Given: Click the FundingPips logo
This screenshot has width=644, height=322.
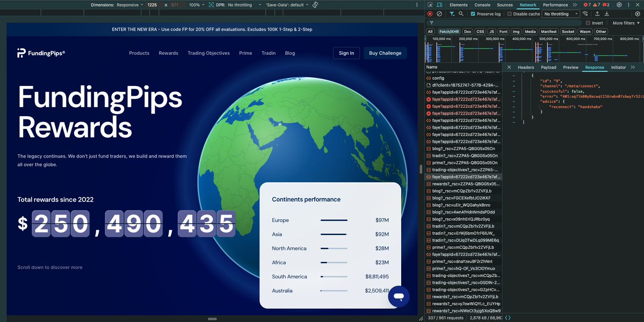Looking at the screenshot, I should [x=41, y=53].
